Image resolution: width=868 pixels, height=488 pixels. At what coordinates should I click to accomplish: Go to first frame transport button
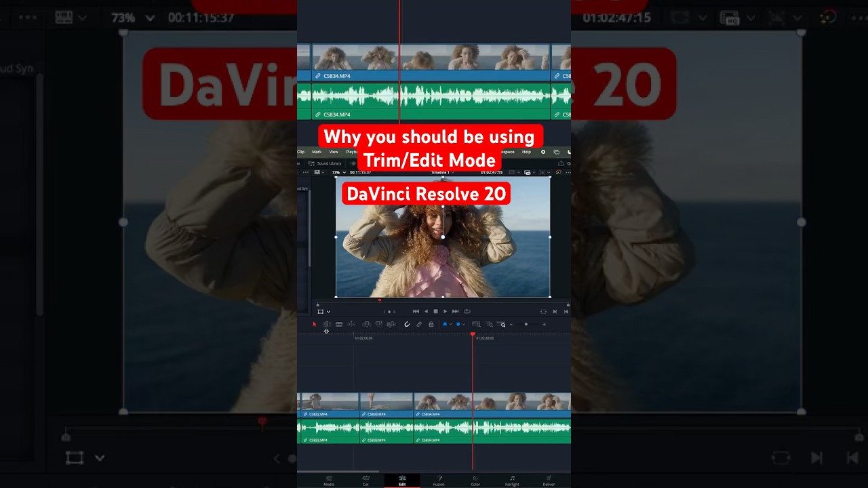pyautogui.click(x=416, y=311)
